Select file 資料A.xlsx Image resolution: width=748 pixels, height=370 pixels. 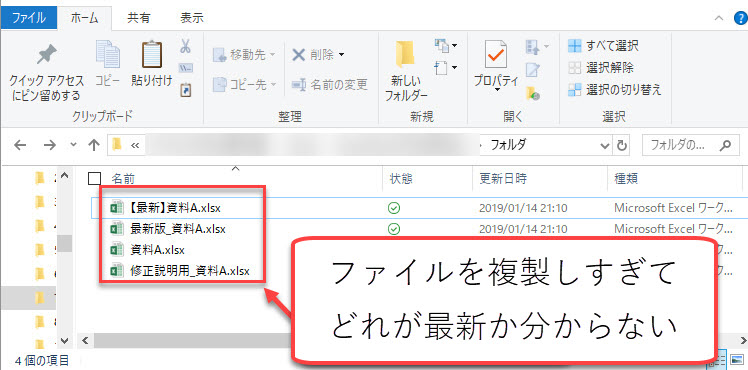click(157, 250)
